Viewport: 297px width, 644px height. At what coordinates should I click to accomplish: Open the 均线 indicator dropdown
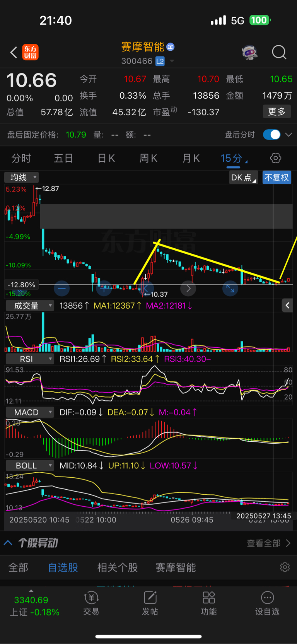[22, 177]
